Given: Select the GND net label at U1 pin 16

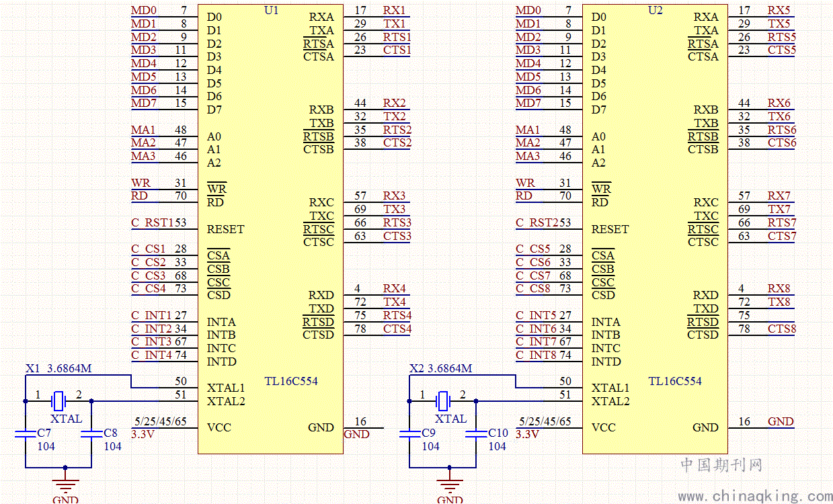Looking at the screenshot, I should (356, 434).
